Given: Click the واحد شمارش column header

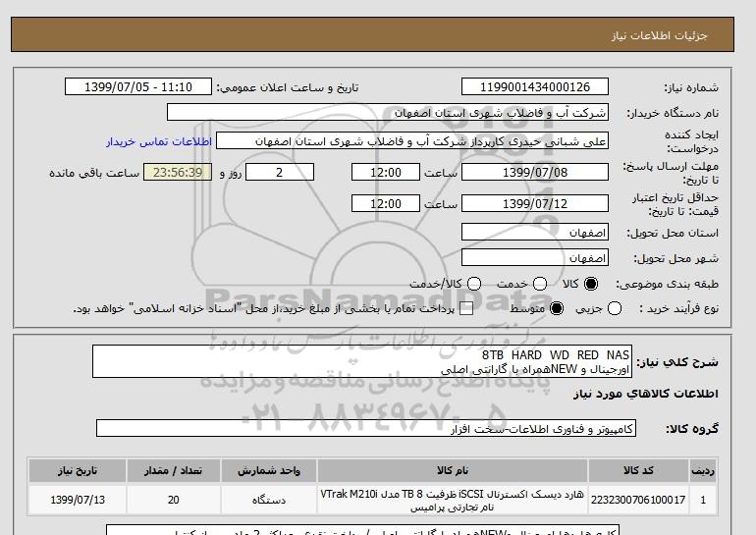Looking at the screenshot, I should pos(269,470).
